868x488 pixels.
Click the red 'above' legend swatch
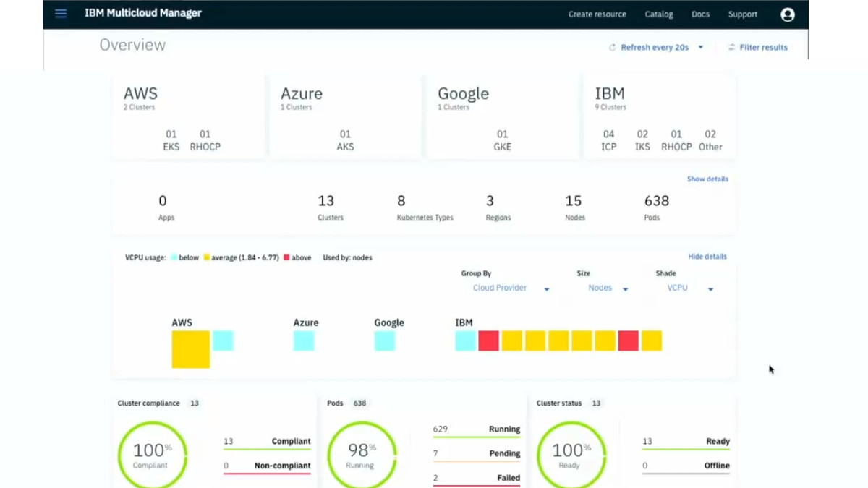286,257
